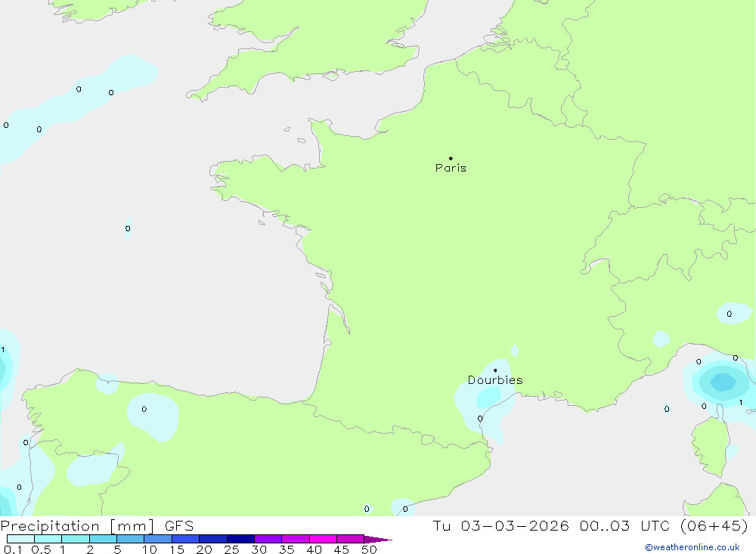Pick the 5–10 mm blue legend swatch

point(131,539)
